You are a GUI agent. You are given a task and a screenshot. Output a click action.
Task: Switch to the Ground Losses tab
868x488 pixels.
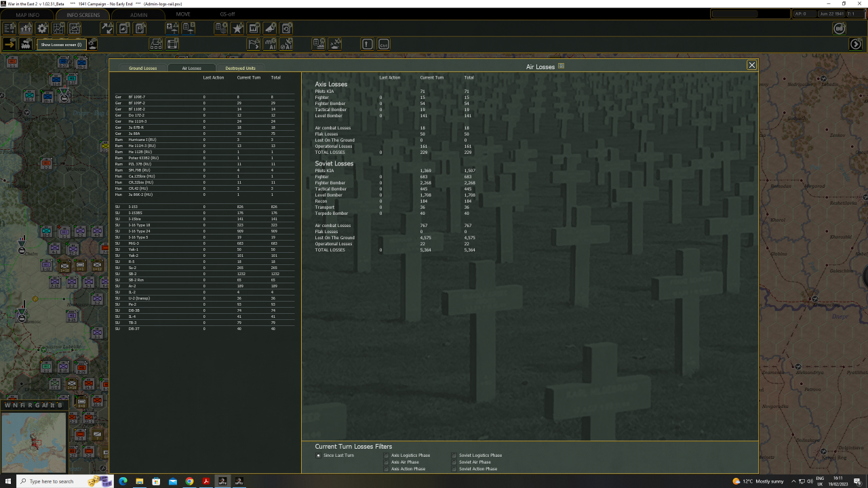143,68
